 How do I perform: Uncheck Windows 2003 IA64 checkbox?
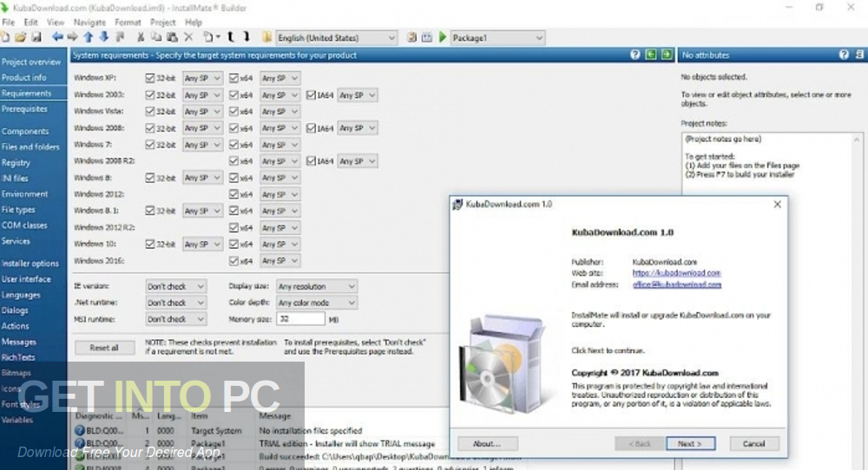[311, 95]
